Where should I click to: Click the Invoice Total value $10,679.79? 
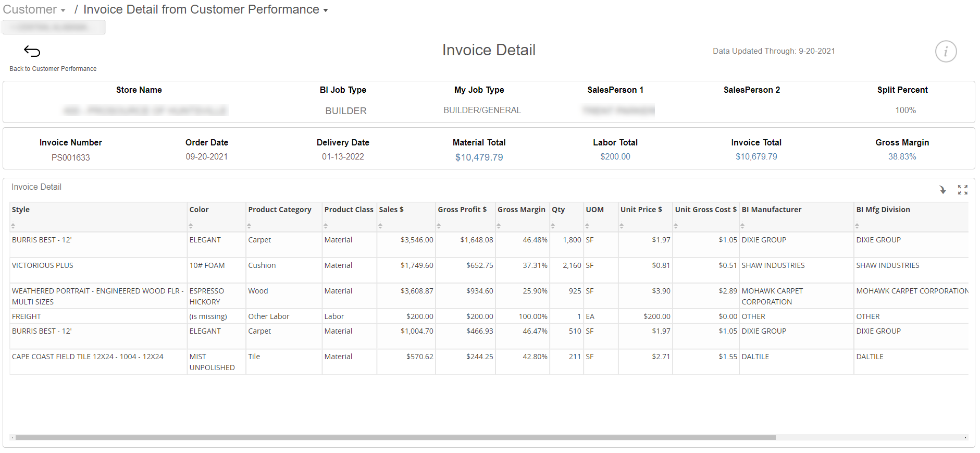click(756, 157)
